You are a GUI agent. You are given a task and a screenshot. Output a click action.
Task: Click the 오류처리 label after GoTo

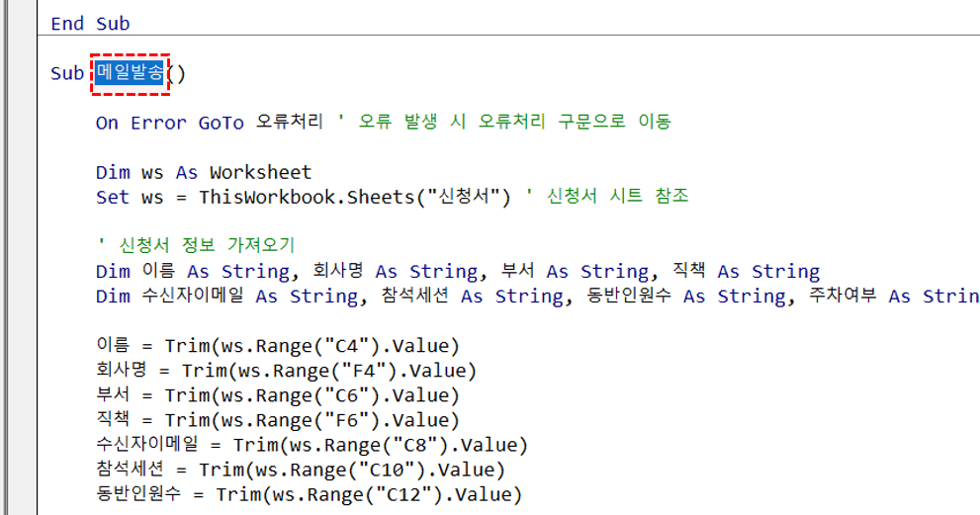289,123
